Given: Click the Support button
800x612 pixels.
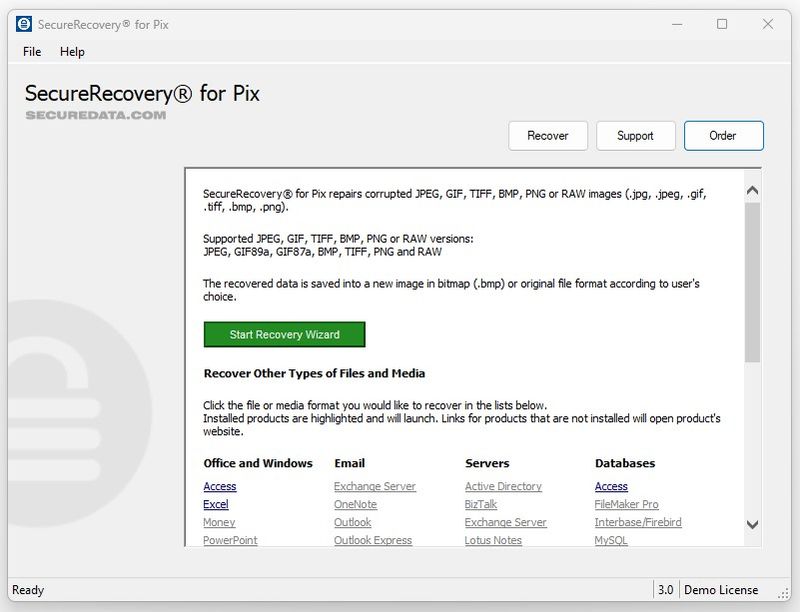Looking at the screenshot, I should pyautogui.click(x=636, y=135).
